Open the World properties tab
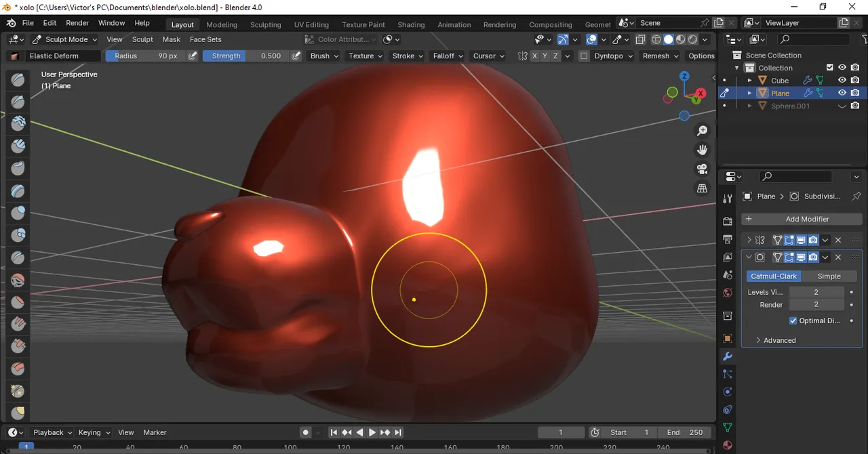This screenshot has height=454, width=868. click(728, 293)
